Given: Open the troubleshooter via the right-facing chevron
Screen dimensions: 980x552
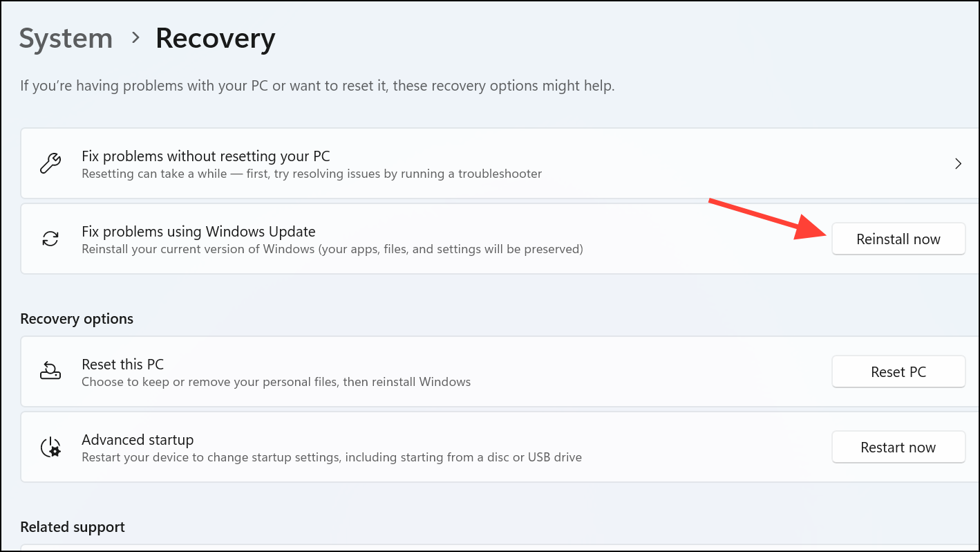Looking at the screenshot, I should pos(958,163).
